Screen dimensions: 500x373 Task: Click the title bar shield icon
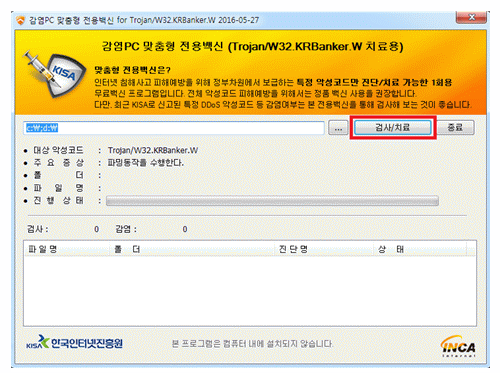click(x=21, y=20)
